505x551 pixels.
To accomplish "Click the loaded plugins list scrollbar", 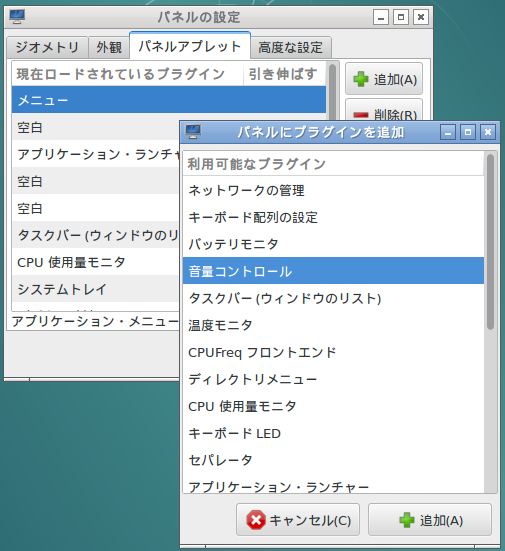I will coord(332,92).
